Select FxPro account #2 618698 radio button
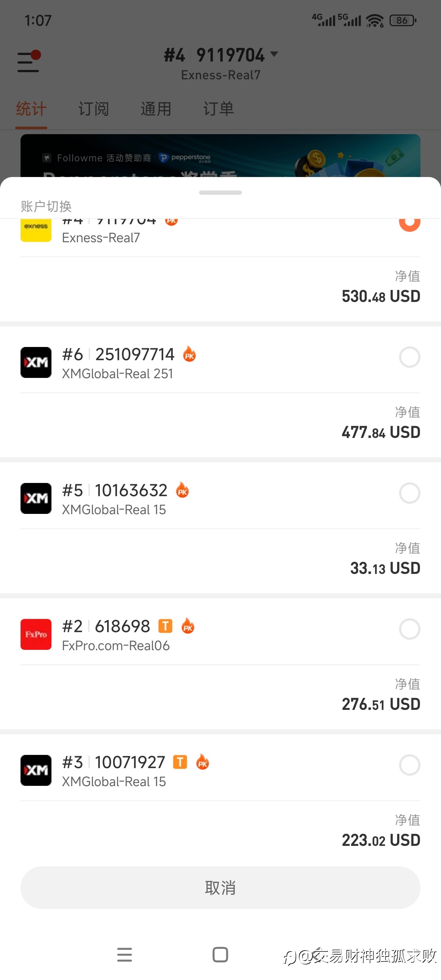 point(409,629)
